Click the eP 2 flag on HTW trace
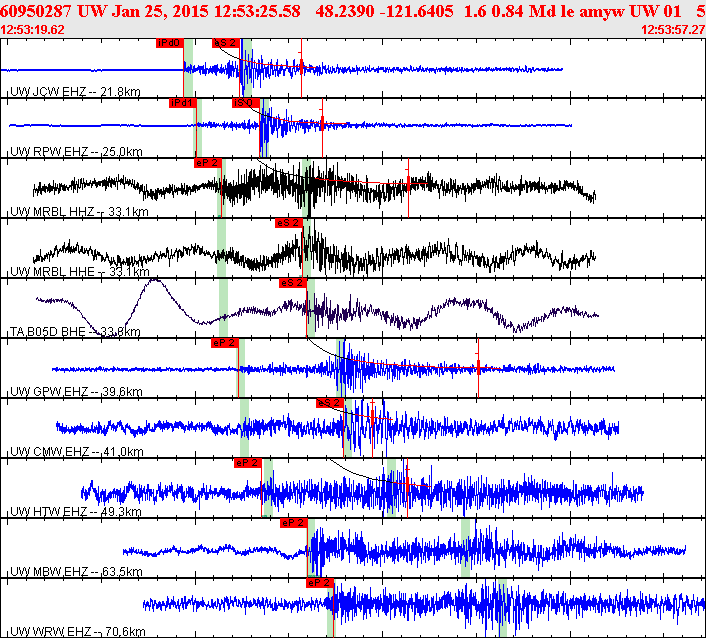The image size is (706, 638). click(x=248, y=463)
